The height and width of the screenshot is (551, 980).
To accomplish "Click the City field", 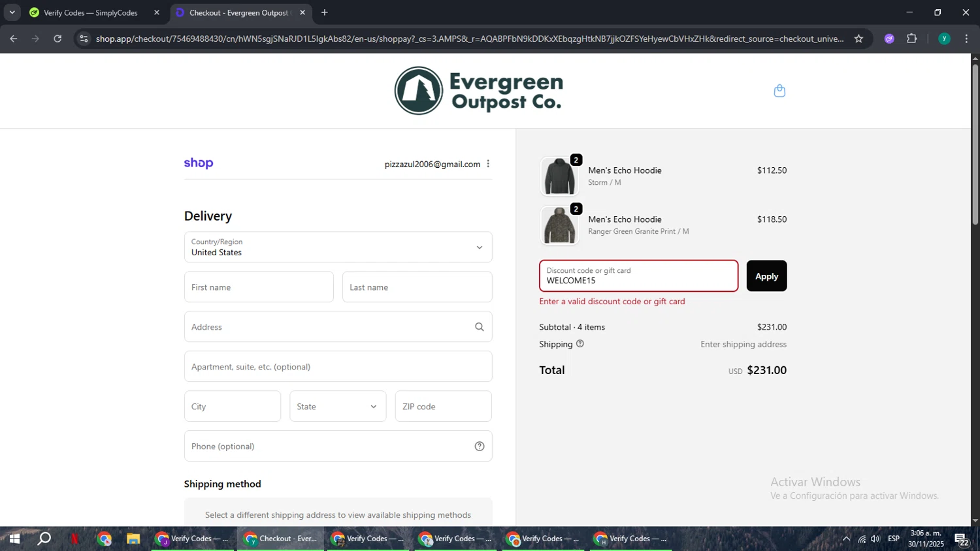I will click(233, 406).
